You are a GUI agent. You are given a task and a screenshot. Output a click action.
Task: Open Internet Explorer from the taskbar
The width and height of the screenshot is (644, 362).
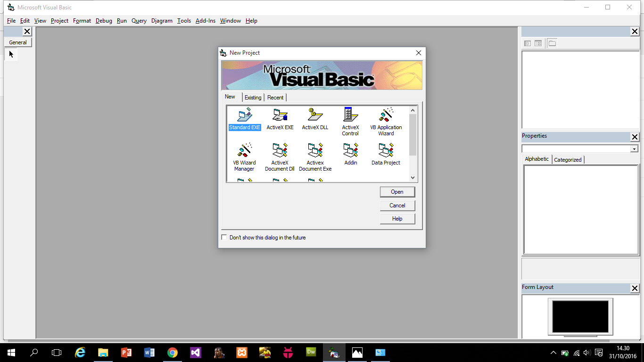point(81,352)
